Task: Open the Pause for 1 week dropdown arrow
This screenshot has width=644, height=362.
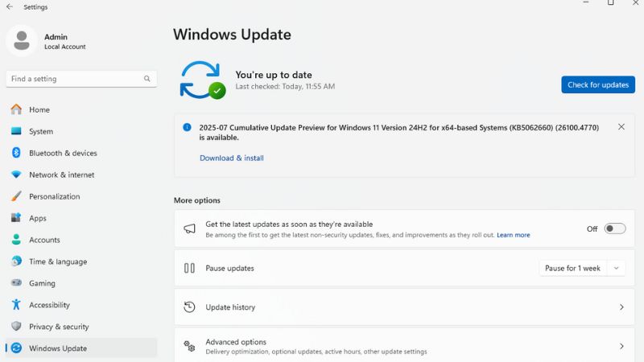Action: click(616, 268)
